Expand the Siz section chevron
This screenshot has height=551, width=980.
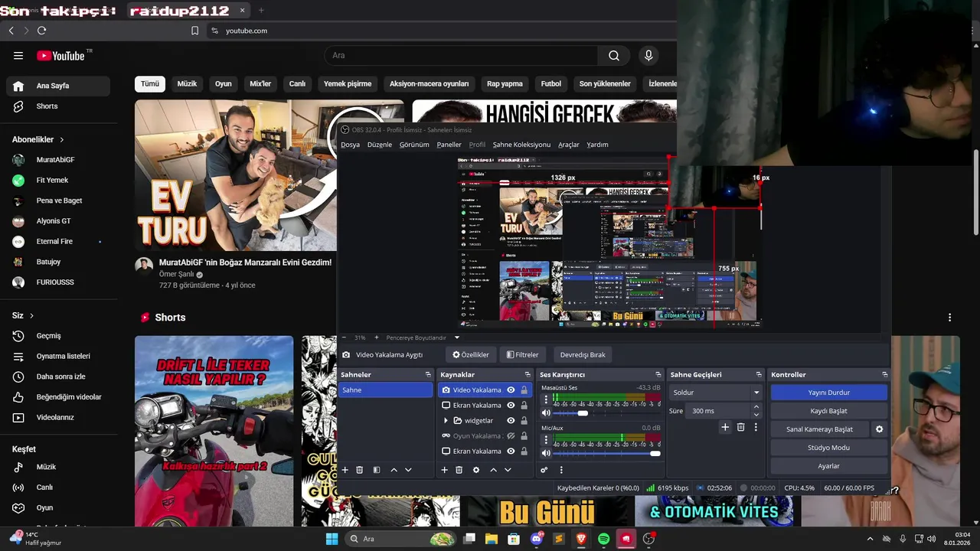(31, 315)
